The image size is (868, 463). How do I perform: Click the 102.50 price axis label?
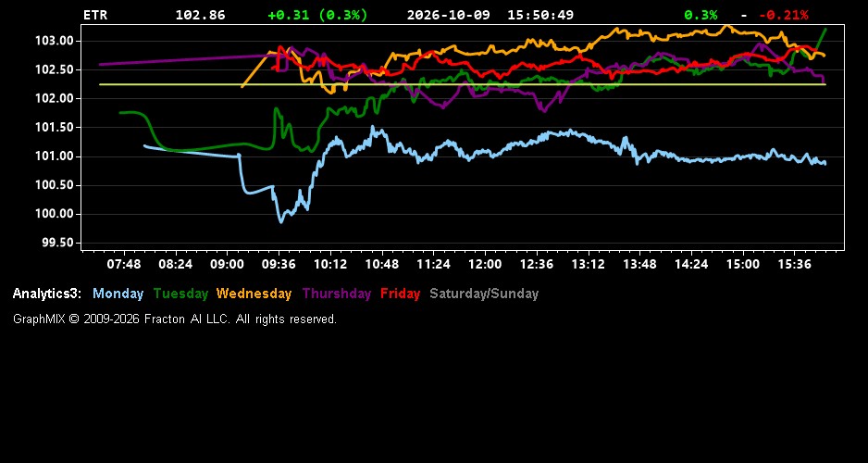(x=55, y=69)
